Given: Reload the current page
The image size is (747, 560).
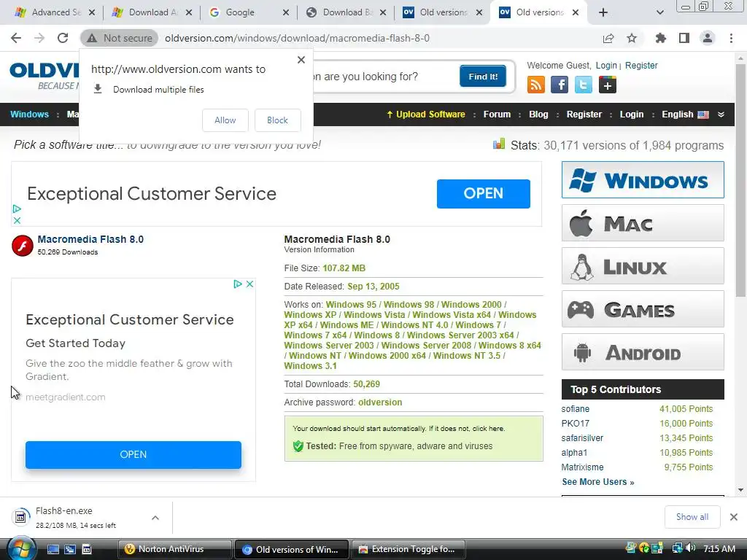Looking at the screenshot, I should (x=63, y=38).
